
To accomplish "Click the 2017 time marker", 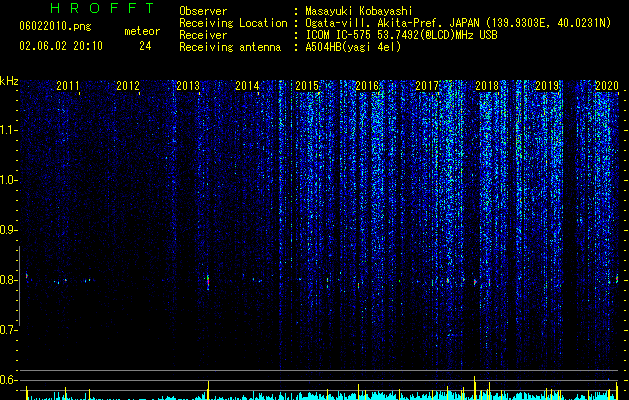I will pos(427,86).
